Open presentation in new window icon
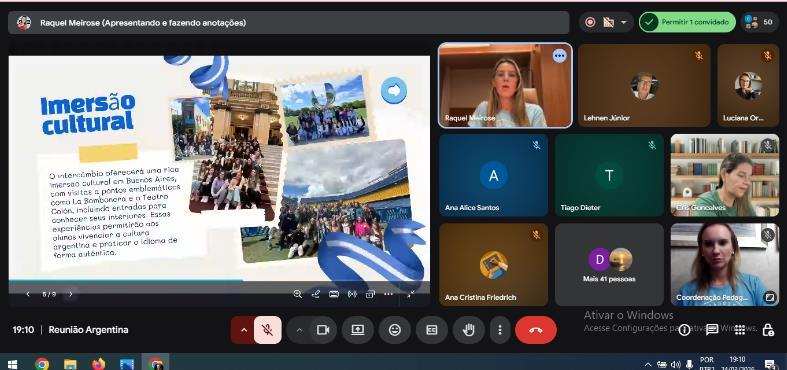787x370 pixels. (370, 294)
